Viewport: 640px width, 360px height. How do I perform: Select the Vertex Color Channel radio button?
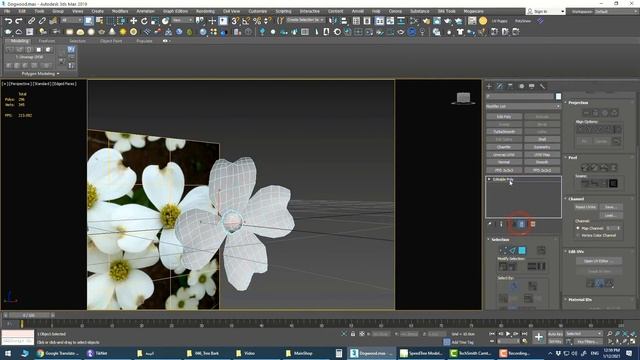tap(578, 236)
